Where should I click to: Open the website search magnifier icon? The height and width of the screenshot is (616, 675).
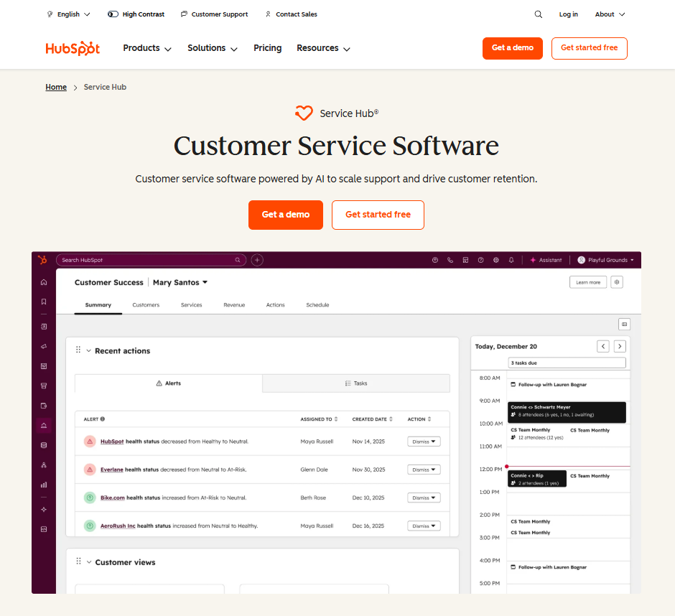point(538,14)
